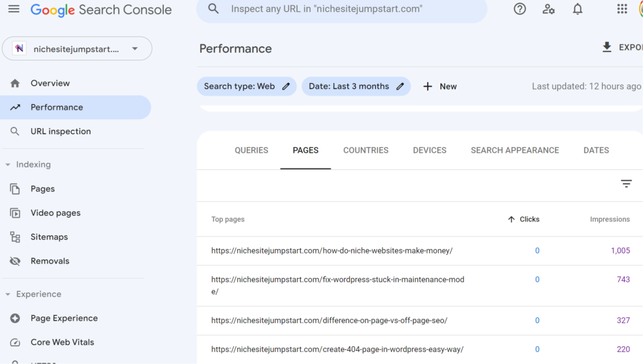Click the Inspect any URL search field

(x=342, y=9)
